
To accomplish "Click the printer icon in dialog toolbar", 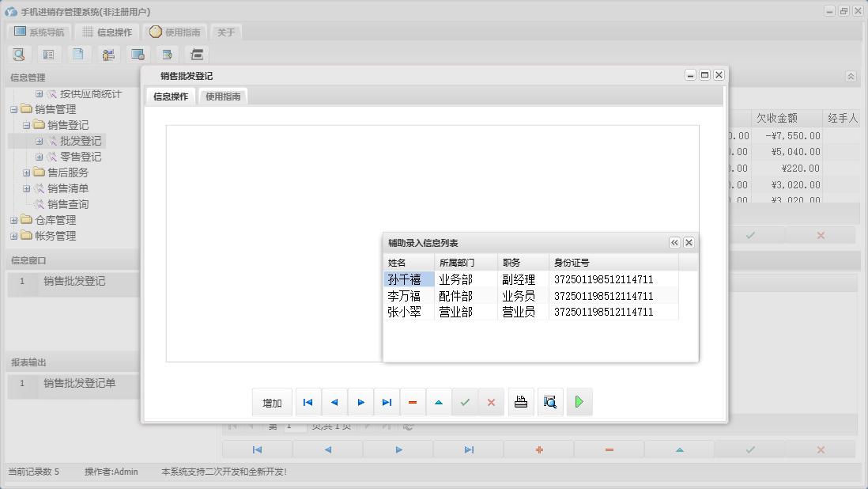I will 520,403.
